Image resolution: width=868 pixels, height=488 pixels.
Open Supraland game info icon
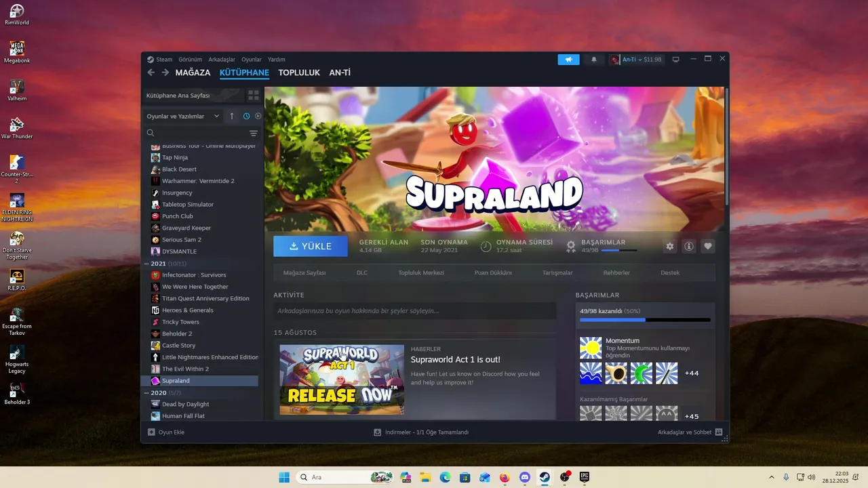(689, 246)
